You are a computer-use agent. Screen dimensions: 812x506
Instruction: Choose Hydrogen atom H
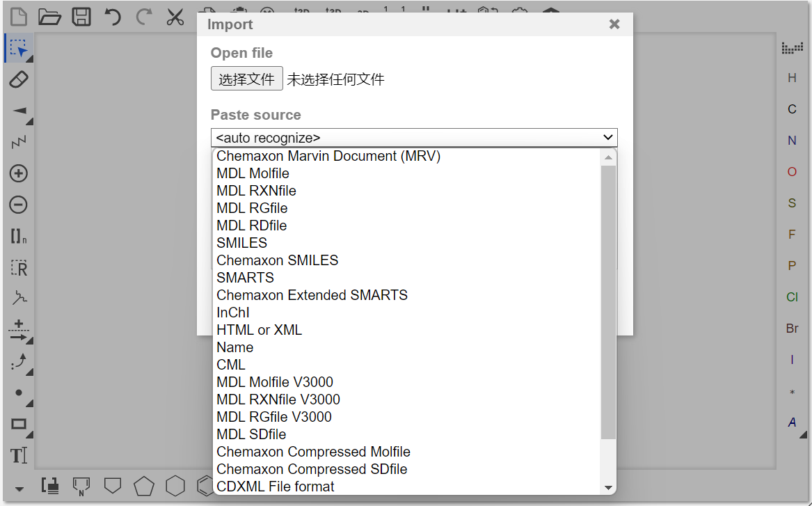click(792, 78)
